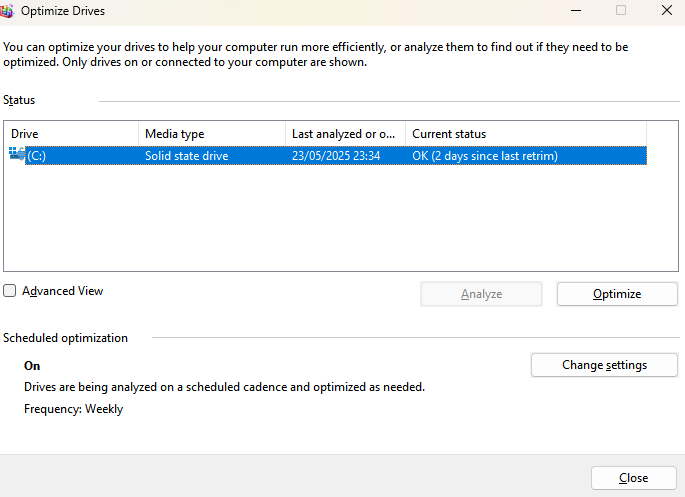Click the OK (2 days since last retrim) status
Viewport: 685px width, 497px height.
click(485, 156)
